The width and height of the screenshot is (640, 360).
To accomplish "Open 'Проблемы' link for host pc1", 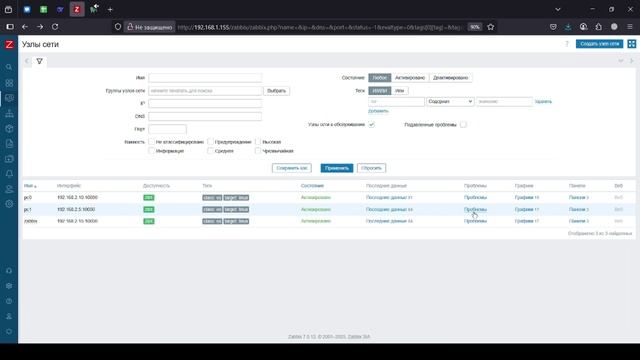I will (475, 209).
